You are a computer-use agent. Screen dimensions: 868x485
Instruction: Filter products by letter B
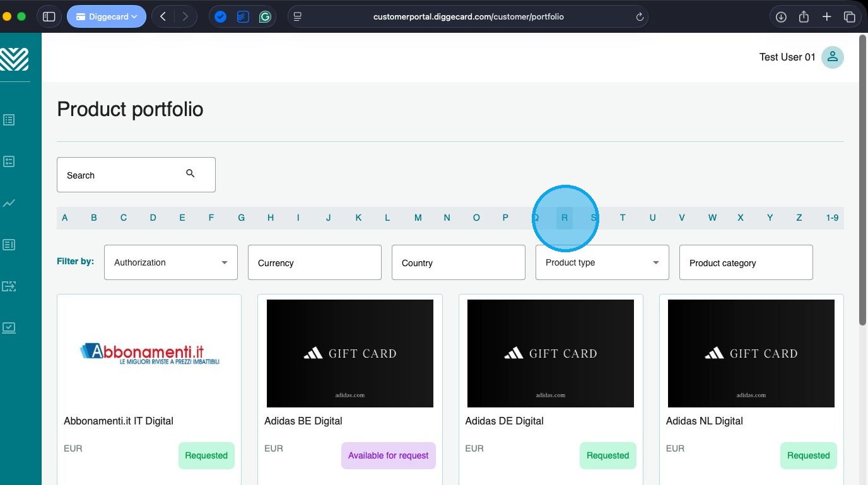pos(94,218)
